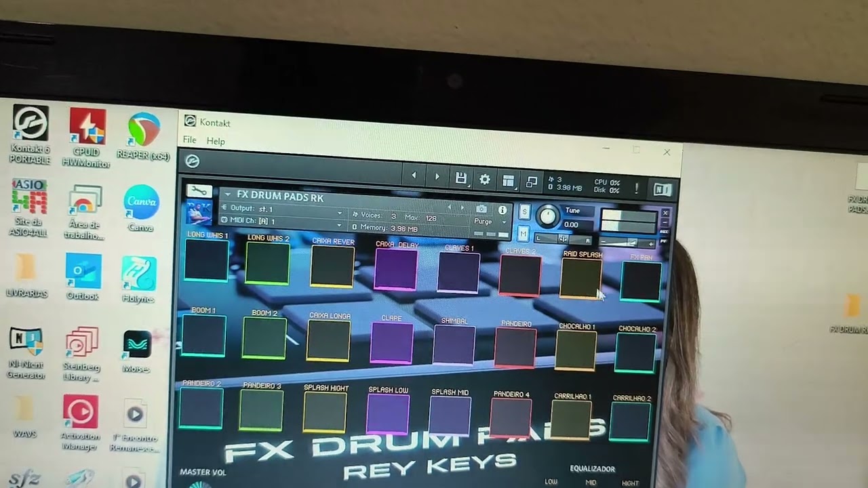
Task: Trigger the CAIXA REVER pad
Action: click(x=332, y=267)
